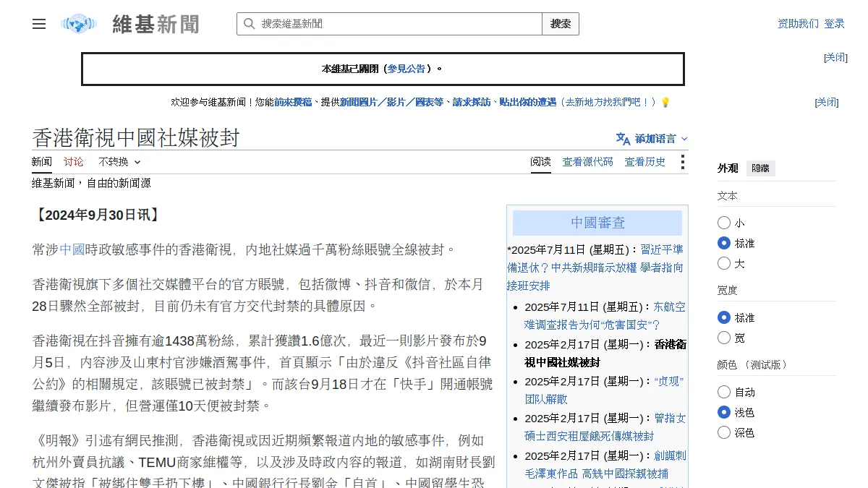The width and height of the screenshot is (868, 488).
Task: Click the 前來撰稿 link
Action: [x=293, y=103]
